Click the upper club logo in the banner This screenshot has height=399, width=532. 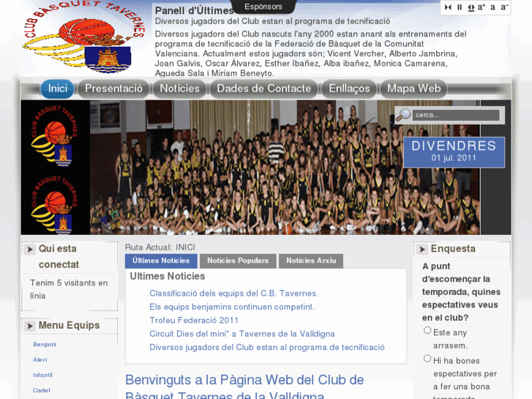[x=56, y=136]
